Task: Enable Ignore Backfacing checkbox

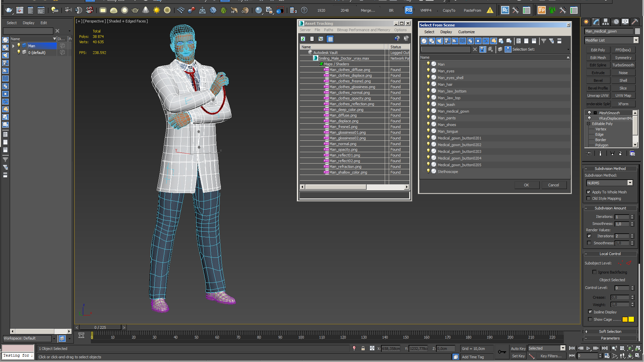Action: coord(594,272)
